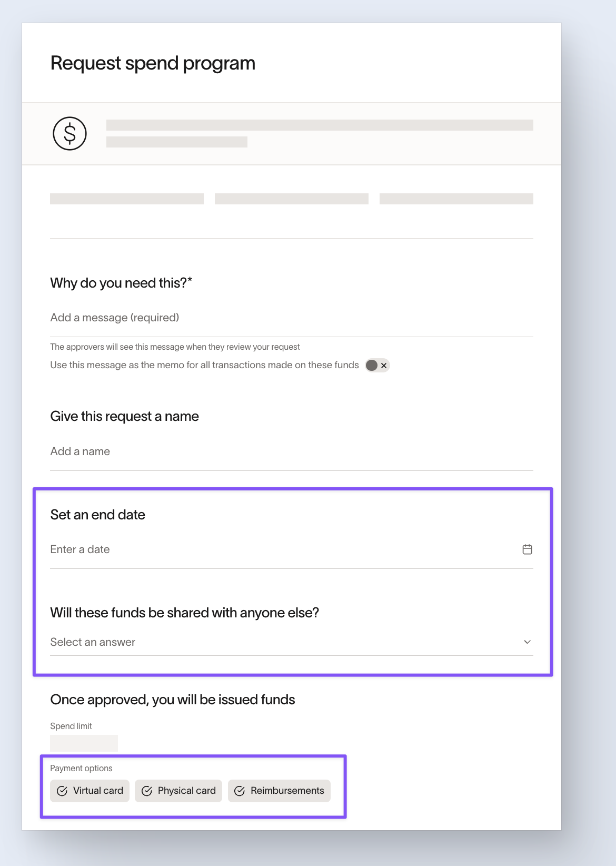Click the first placeholder tab bar
This screenshot has height=866, width=616.
click(x=127, y=199)
